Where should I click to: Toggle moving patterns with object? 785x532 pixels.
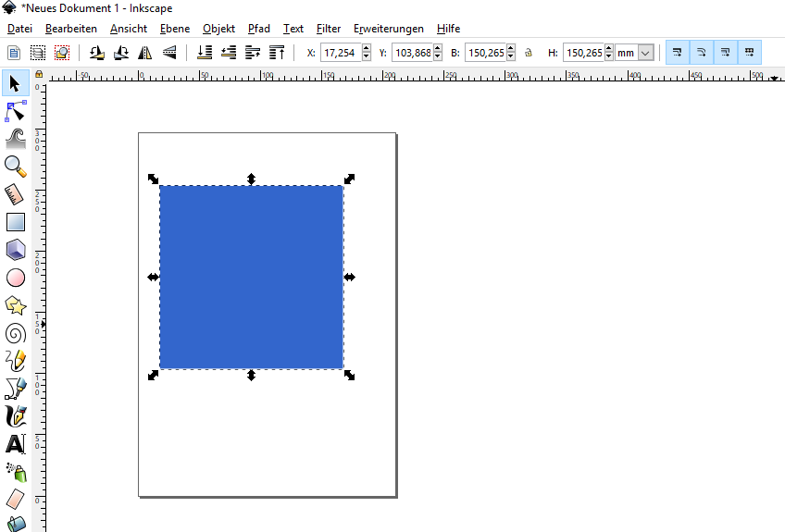[x=750, y=53]
